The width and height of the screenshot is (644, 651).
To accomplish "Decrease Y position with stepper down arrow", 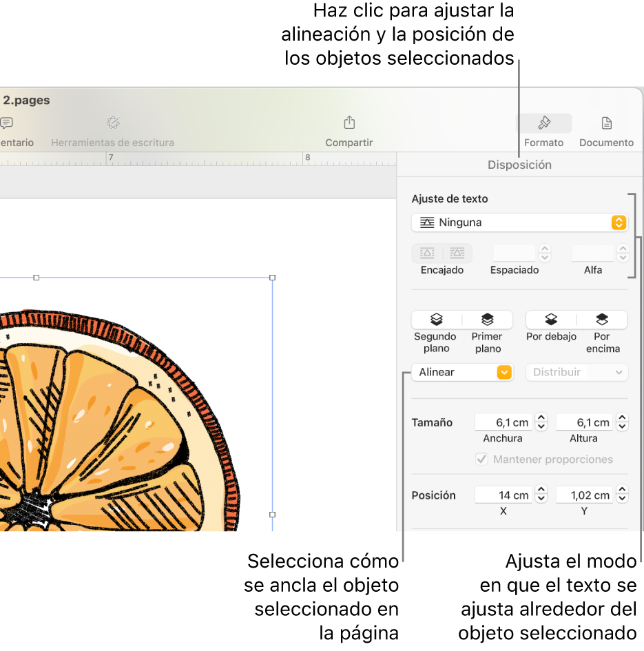I will (x=622, y=499).
